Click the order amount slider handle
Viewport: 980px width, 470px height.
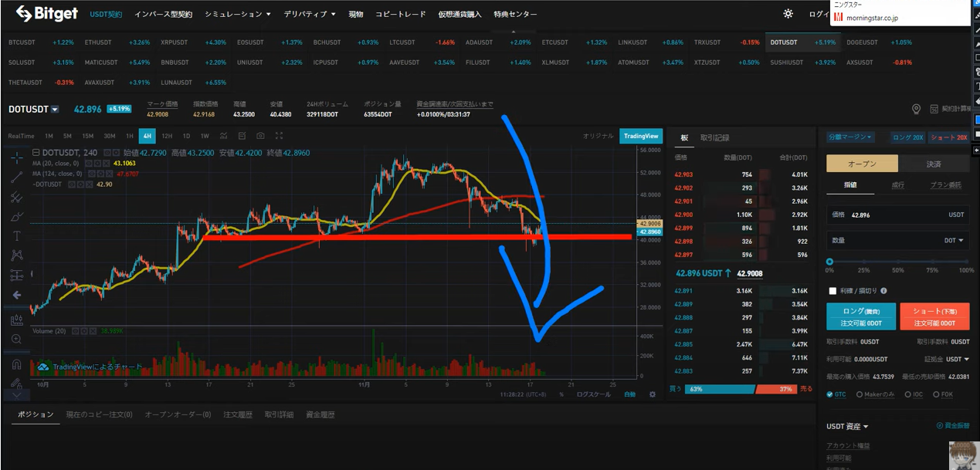pyautogui.click(x=829, y=262)
